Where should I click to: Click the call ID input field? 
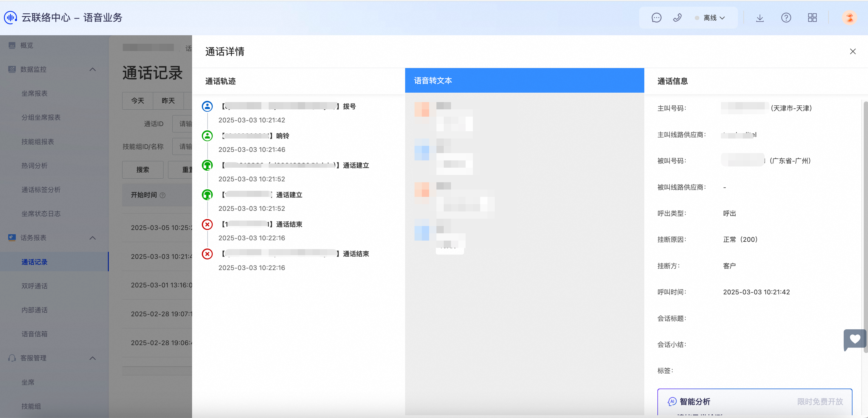click(x=182, y=124)
